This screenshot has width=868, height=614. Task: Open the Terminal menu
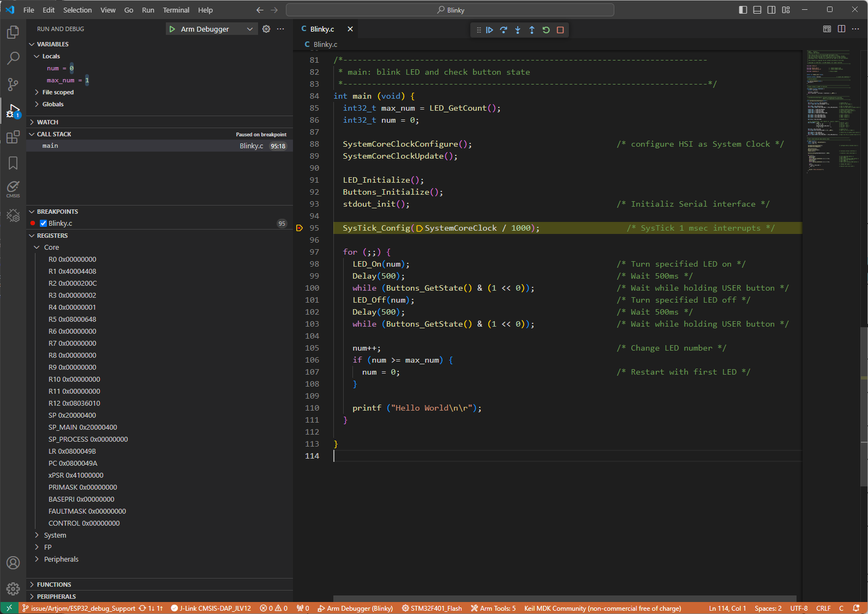pos(176,10)
